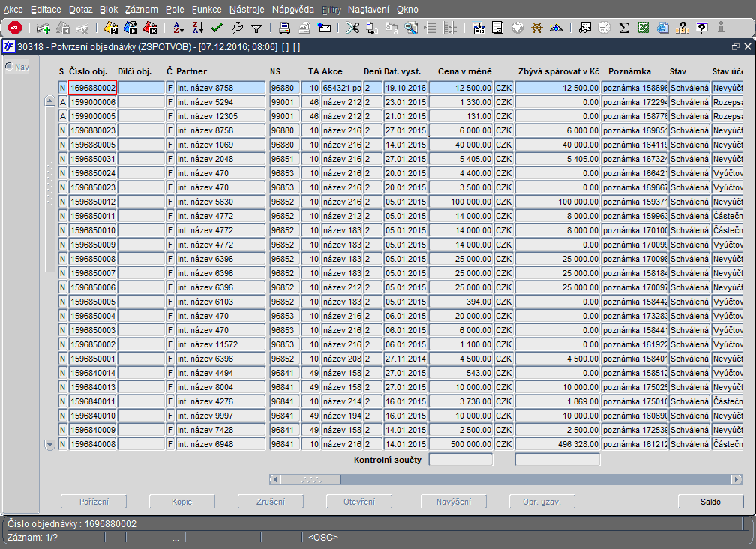This screenshot has height=549, width=756.
Task: Click order number cell 1596880023
Action: pyautogui.click(x=92, y=130)
